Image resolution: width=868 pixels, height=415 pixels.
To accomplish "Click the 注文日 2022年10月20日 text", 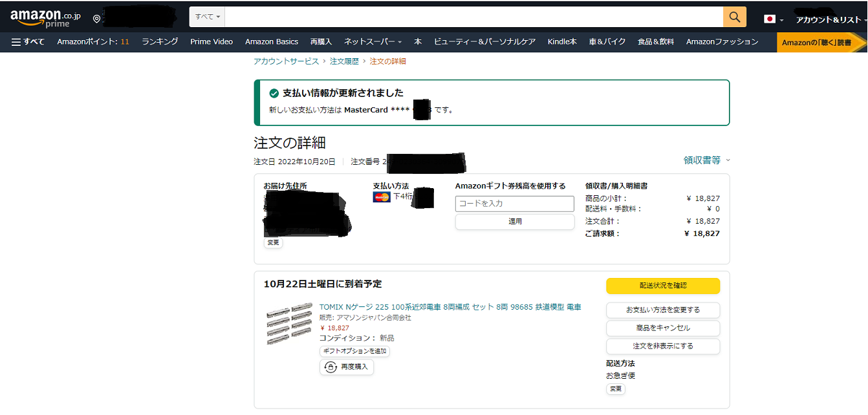I will (295, 162).
